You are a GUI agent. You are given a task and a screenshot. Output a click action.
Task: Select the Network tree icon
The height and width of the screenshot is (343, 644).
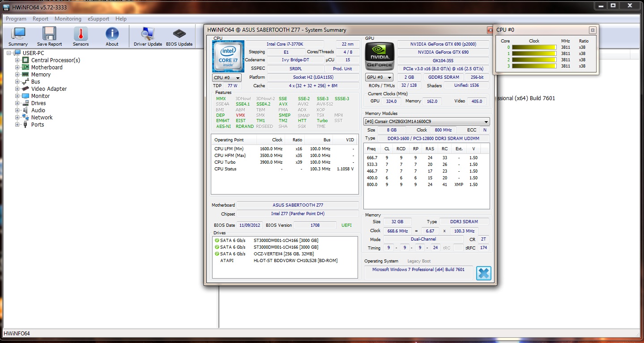tap(26, 117)
